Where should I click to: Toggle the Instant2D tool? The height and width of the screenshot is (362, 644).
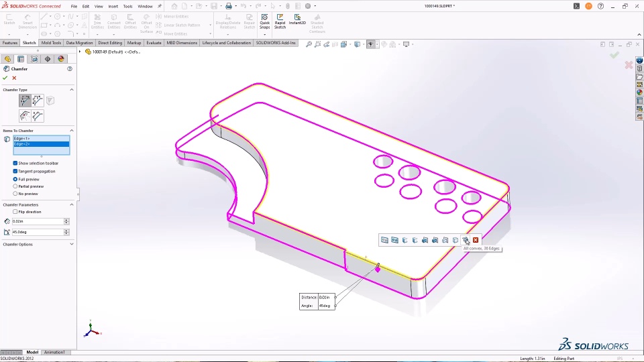297,19
